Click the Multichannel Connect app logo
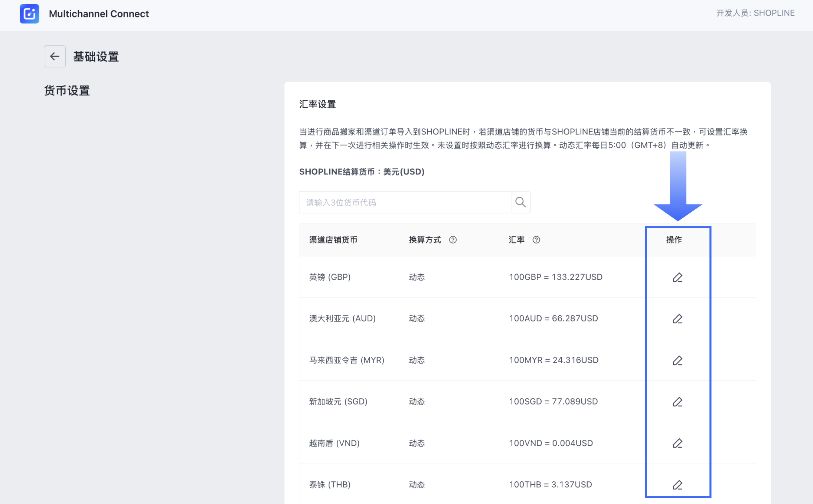The height and width of the screenshot is (504, 813). (29, 14)
